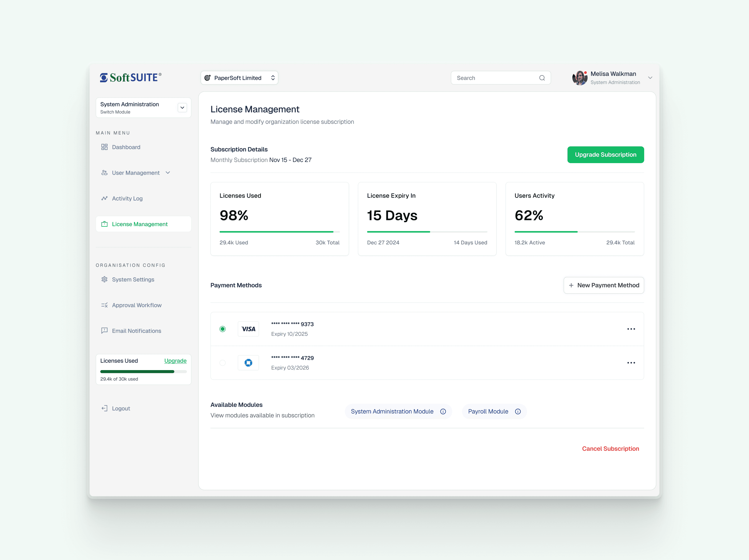
Task: Click the Users Activity 62% progress bar
Action: [574, 232]
